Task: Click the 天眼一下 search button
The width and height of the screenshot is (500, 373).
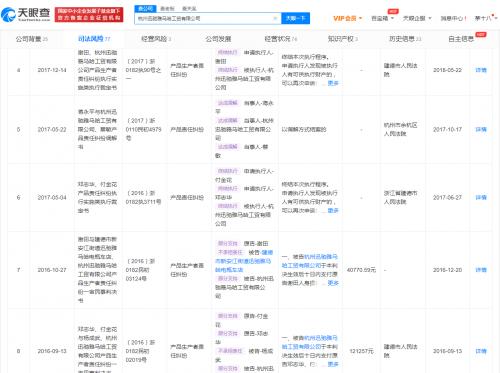Action: [295, 18]
